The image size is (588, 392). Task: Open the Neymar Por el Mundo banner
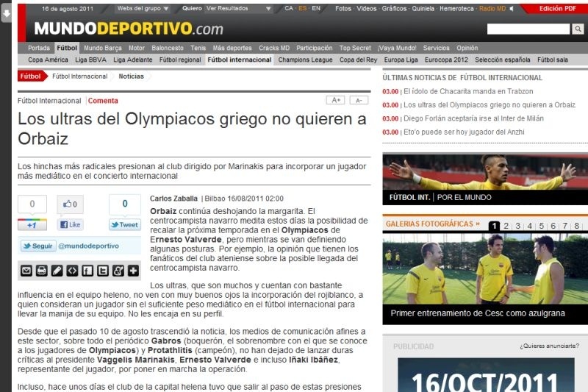pyautogui.click(x=485, y=179)
